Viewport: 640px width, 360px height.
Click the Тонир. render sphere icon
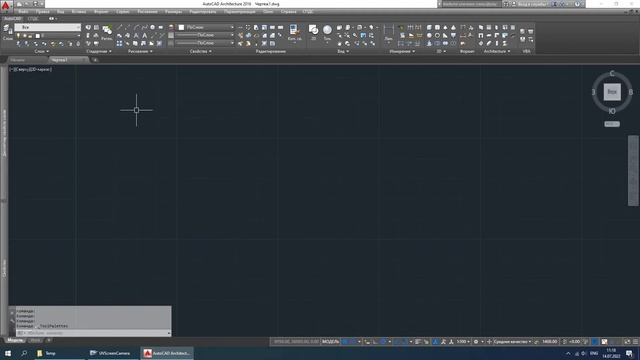[327, 32]
